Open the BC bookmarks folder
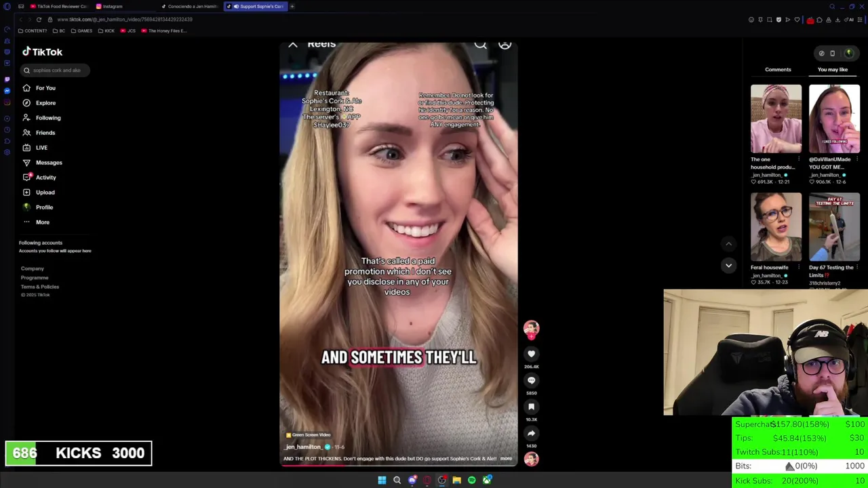The width and height of the screenshot is (868, 488). pyautogui.click(x=60, y=30)
